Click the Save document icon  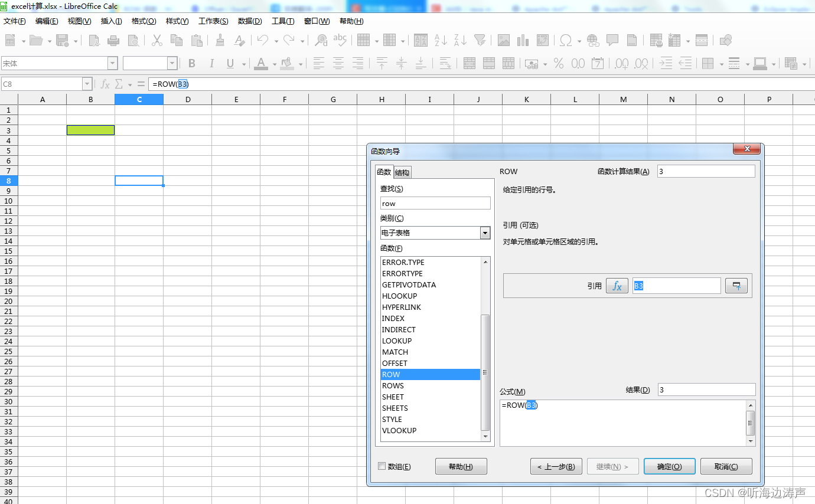click(62, 40)
